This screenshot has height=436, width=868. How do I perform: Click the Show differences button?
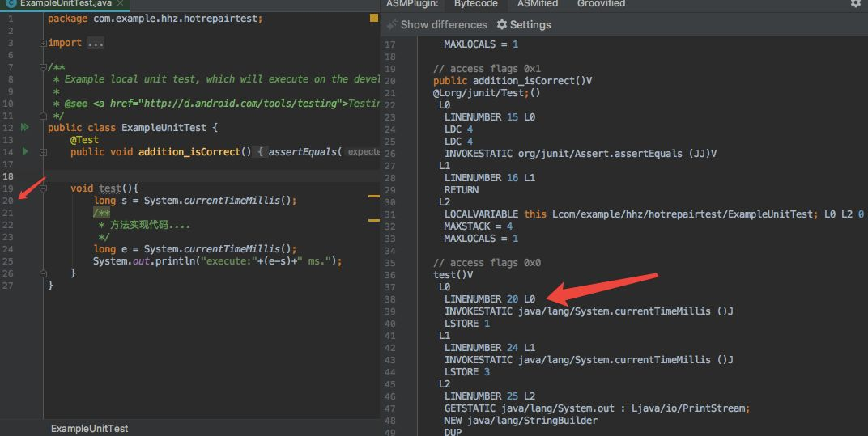click(x=436, y=24)
